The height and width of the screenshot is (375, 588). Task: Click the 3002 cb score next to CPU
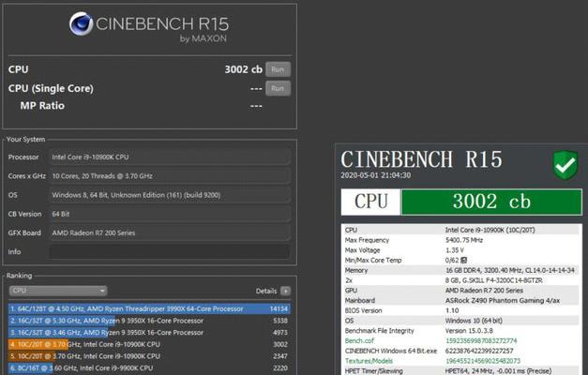tap(244, 69)
